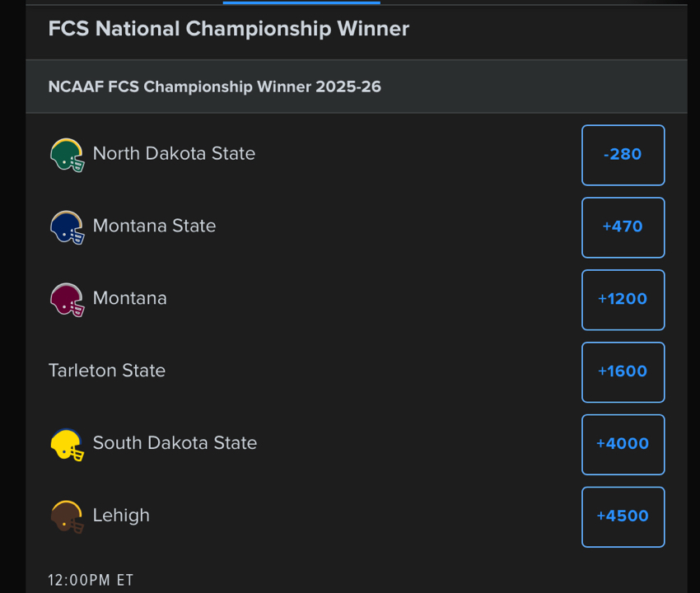Click the Montana maroon helmet icon
Viewport: 700px width, 593px height.
pos(68,299)
